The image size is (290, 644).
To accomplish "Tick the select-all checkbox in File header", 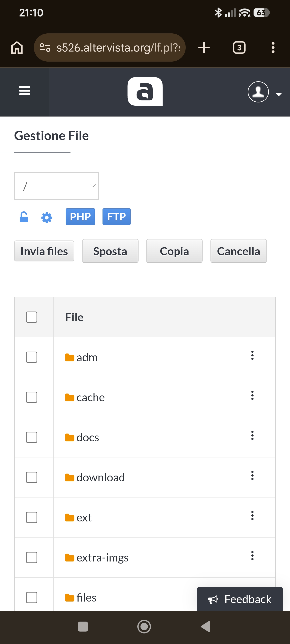I will (32, 317).
